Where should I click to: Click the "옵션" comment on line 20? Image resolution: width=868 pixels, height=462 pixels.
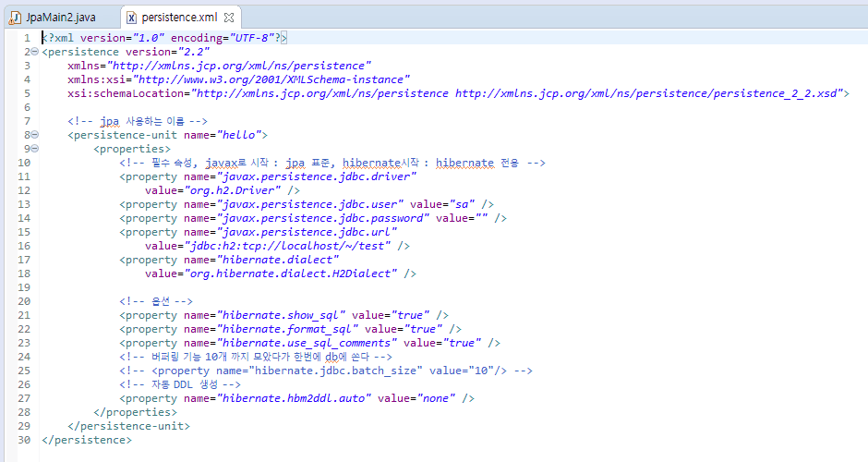pos(155,301)
